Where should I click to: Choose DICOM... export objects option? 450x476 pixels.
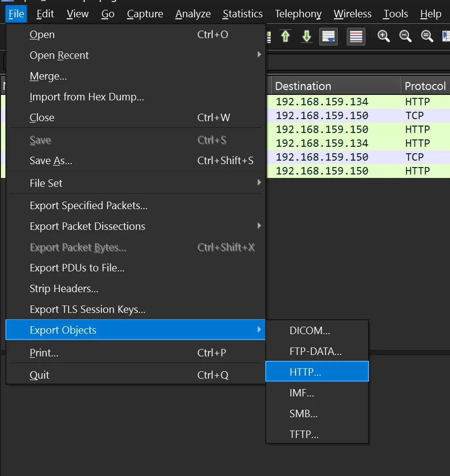(317, 331)
